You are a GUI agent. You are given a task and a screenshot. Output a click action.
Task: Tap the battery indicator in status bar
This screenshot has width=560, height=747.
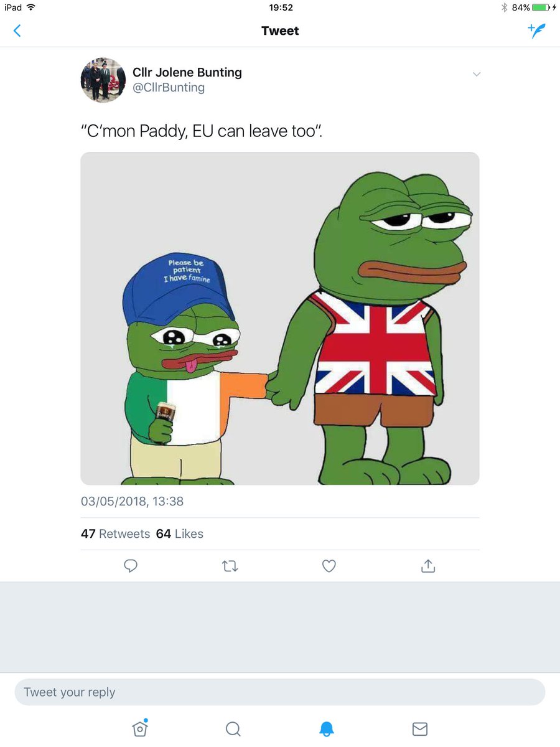541,7
